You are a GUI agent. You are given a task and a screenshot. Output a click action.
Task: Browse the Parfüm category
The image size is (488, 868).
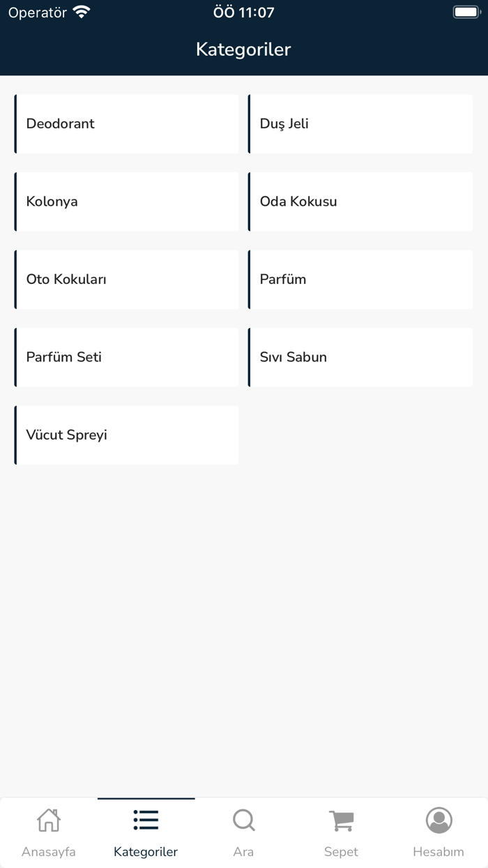[x=360, y=279]
